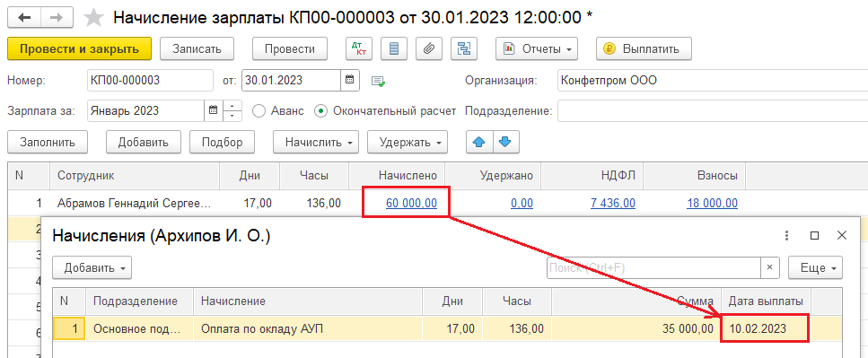868x358 pixels.
Task: Click the Подбор button
Action: (x=222, y=142)
